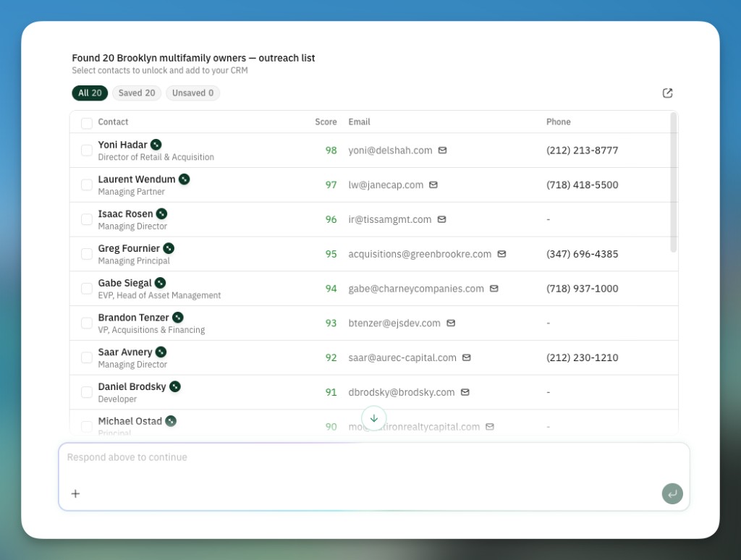Click the green send arrow button
This screenshot has width=741, height=560.
click(x=672, y=493)
